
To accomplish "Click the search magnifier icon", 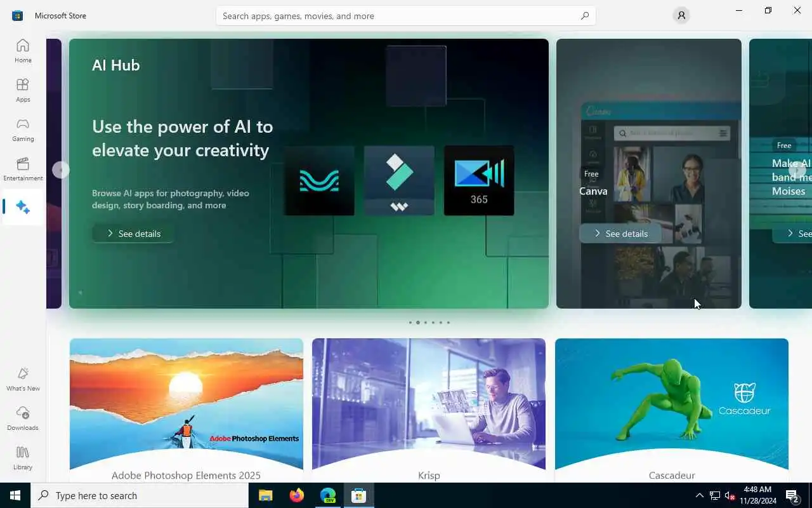I will [x=585, y=16].
